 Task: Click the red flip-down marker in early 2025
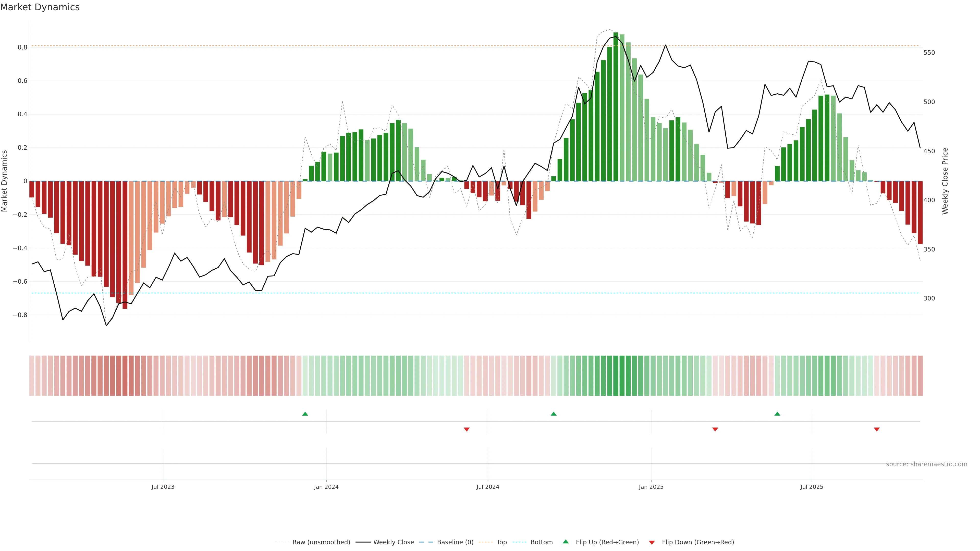point(715,429)
